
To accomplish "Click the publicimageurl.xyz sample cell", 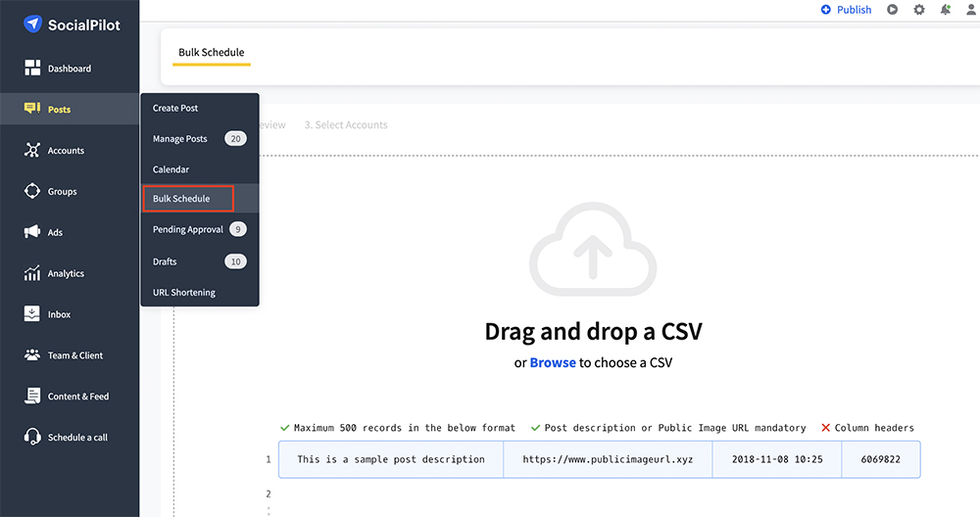I will click(608, 459).
